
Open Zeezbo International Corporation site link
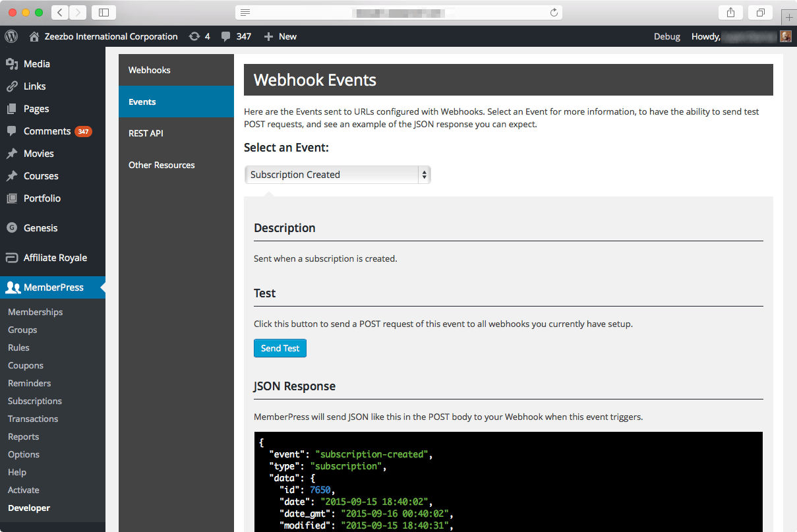111,36
